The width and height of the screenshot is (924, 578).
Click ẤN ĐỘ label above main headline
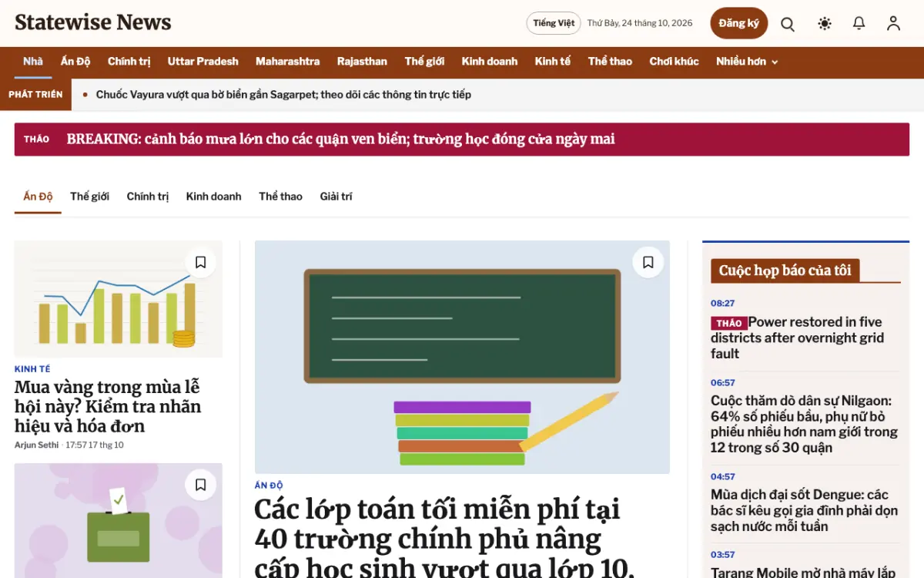269,486
